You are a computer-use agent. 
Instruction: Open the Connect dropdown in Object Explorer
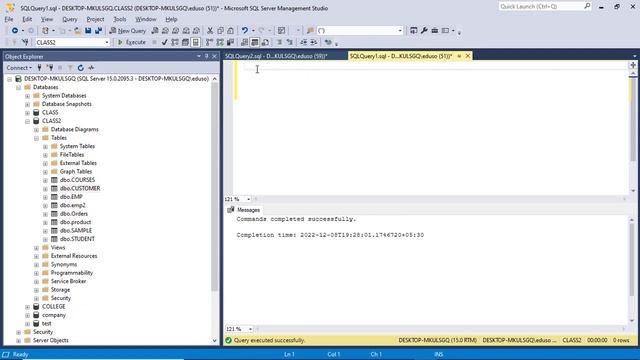coord(19,68)
